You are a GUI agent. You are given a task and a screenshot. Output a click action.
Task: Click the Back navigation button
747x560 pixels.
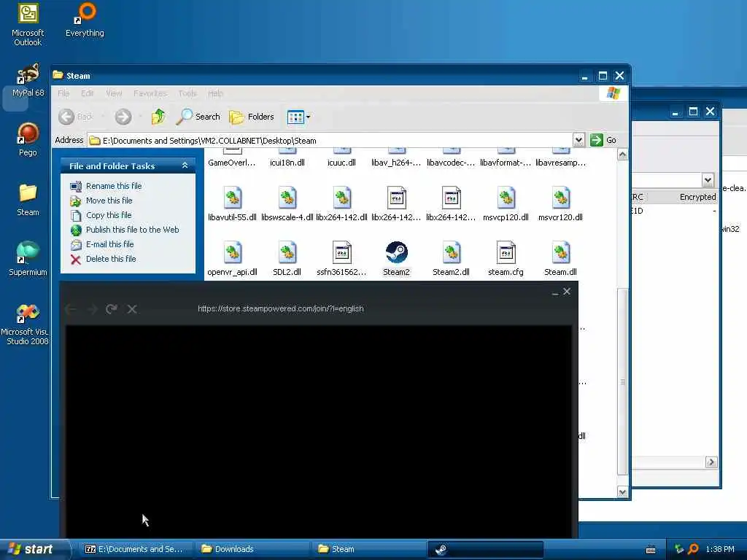[76, 117]
